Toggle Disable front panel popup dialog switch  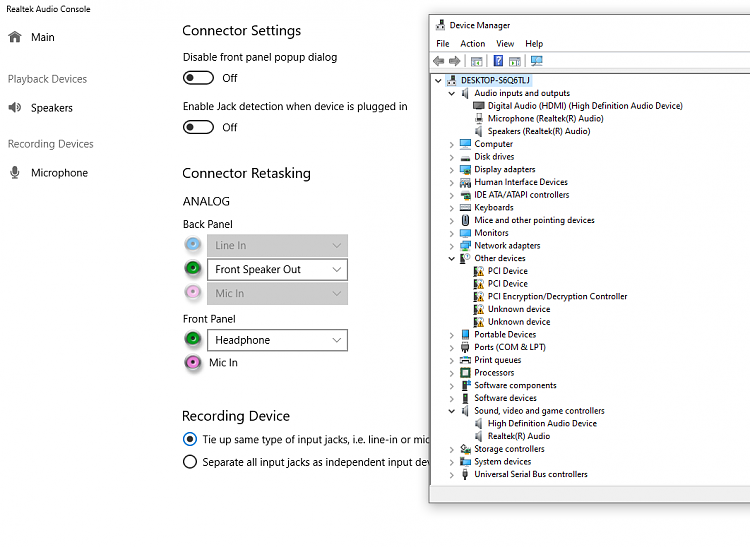pyautogui.click(x=199, y=78)
